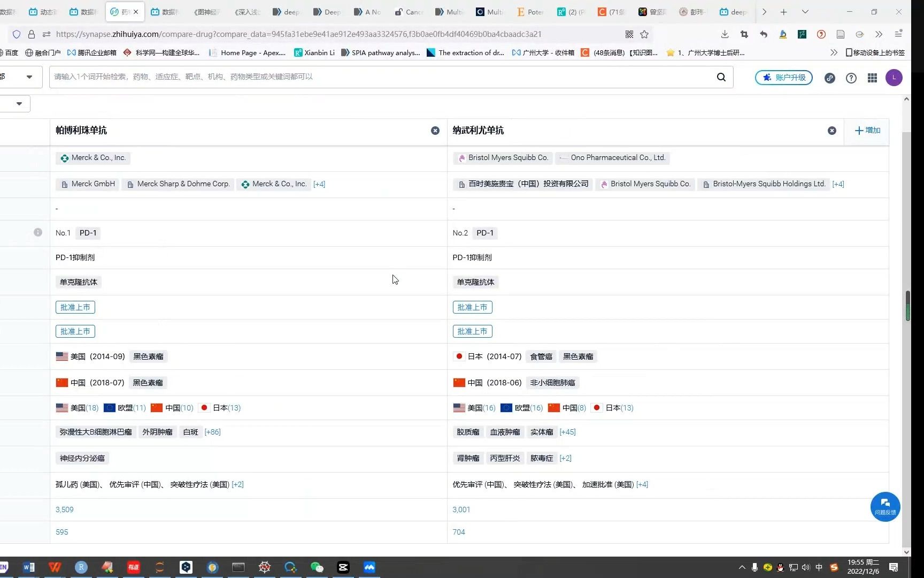This screenshot has width=924, height=578.
Task: Click the 账户升级 upgrade button
Action: pyautogui.click(x=784, y=78)
